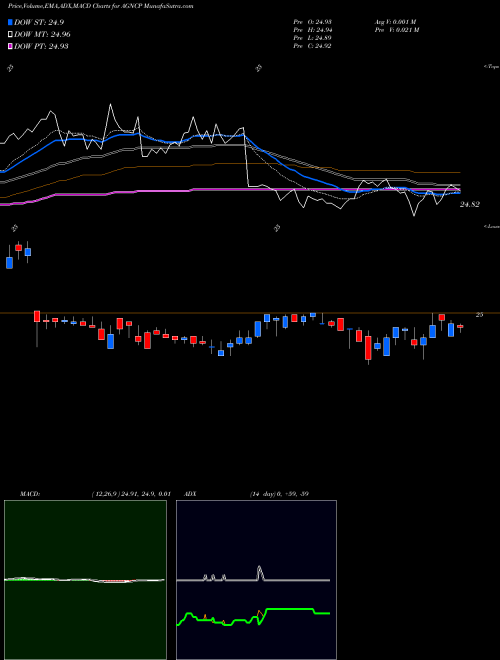The width and height of the screenshot is (500, 660).
Task: Click the ADX parameters '(14 day) 0, +59, -59'
Action: tap(279, 494)
